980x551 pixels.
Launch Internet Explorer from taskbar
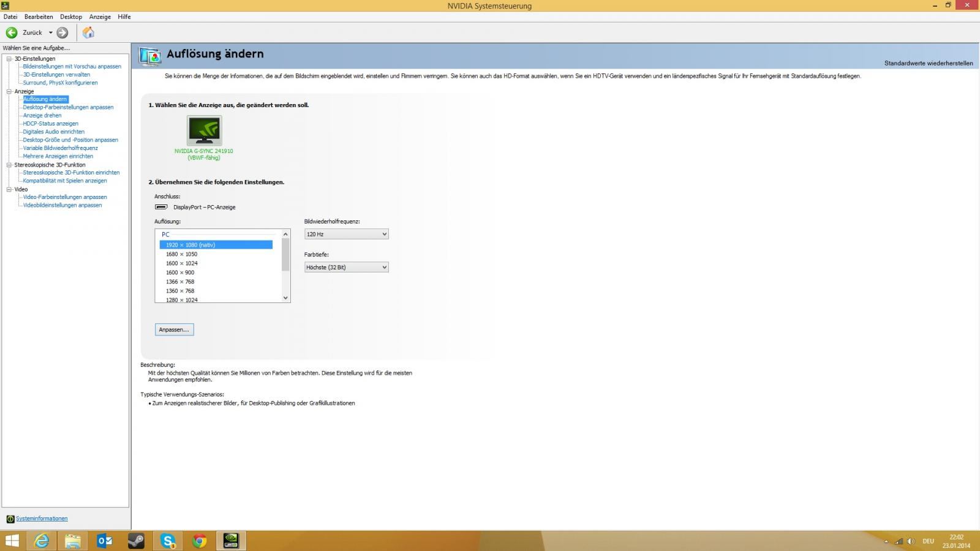[x=42, y=541]
